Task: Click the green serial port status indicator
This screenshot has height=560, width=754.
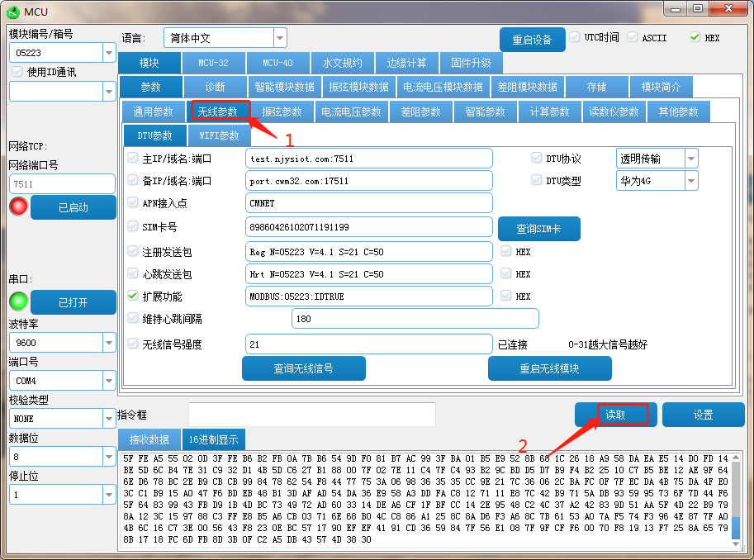Action: pos(18,301)
